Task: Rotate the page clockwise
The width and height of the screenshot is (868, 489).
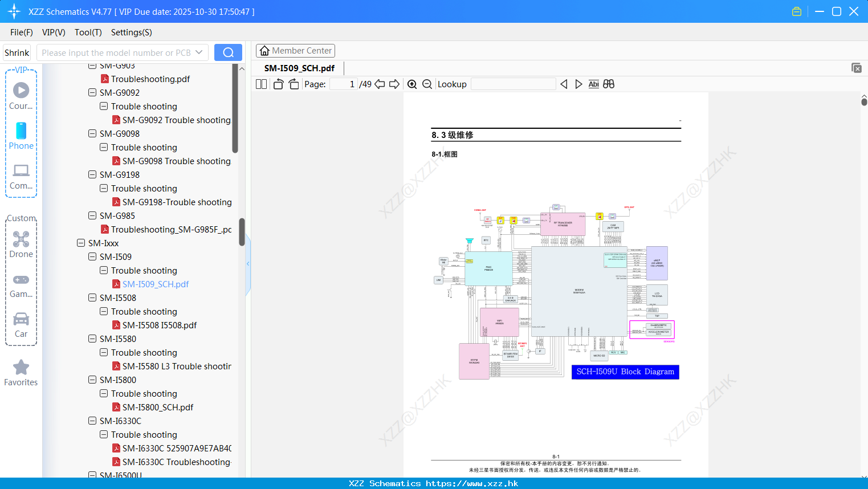Action: (294, 84)
